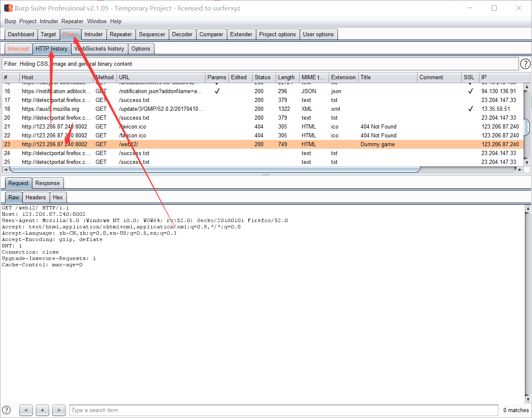This screenshot has height=418, width=532.
Task: Click the Burp Suite logo in title bar
Action: pyautogui.click(x=8, y=8)
